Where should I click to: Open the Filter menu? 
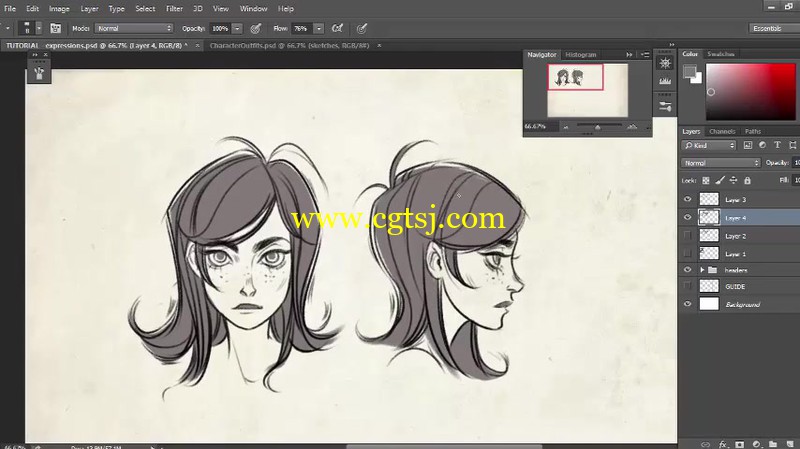click(x=174, y=9)
